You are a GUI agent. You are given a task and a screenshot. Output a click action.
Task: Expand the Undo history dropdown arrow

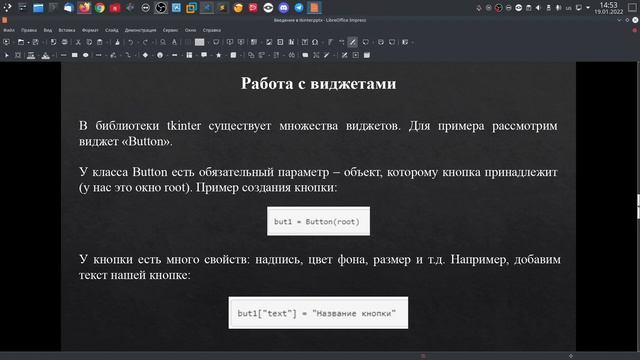tap(138, 42)
